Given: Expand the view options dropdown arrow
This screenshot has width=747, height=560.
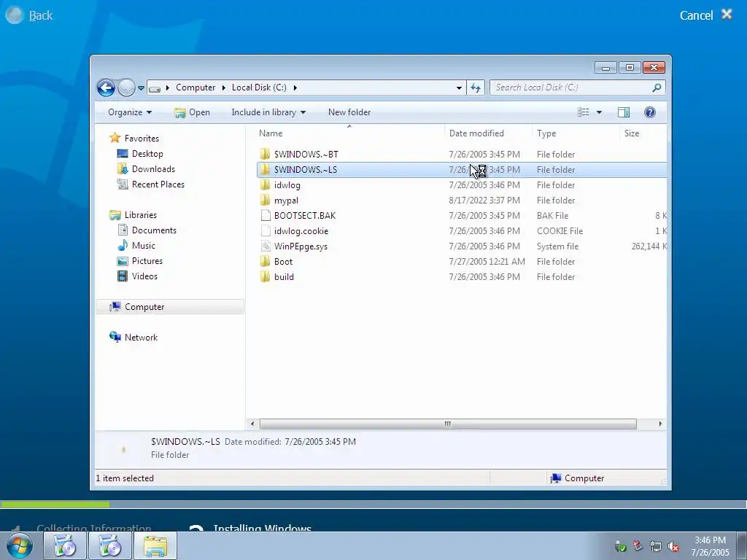Looking at the screenshot, I should click(x=600, y=112).
